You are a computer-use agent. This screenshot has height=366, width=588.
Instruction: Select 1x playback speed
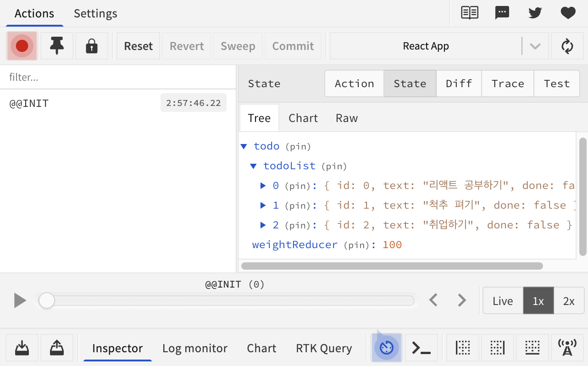point(538,301)
